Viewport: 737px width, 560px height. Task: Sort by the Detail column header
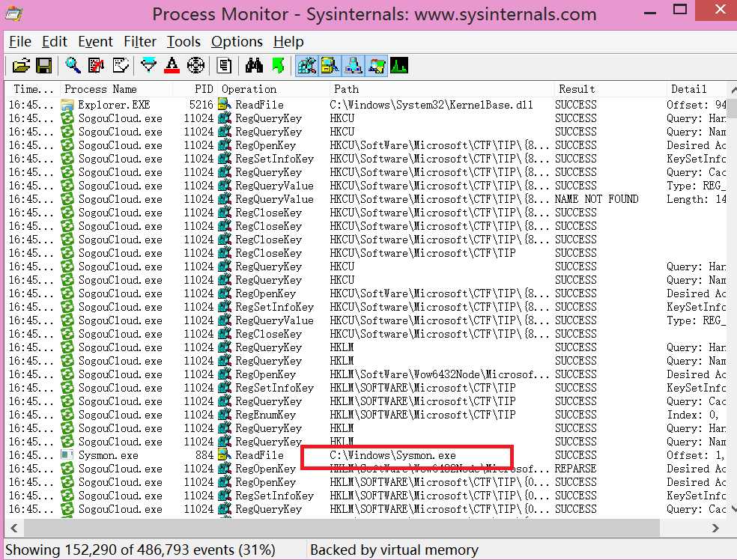(x=697, y=89)
